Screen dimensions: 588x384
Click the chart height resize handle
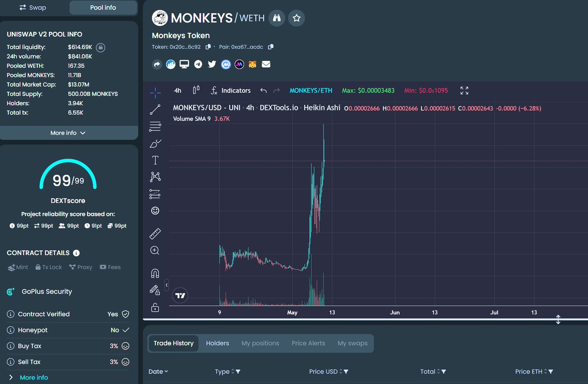tap(558, 320)
